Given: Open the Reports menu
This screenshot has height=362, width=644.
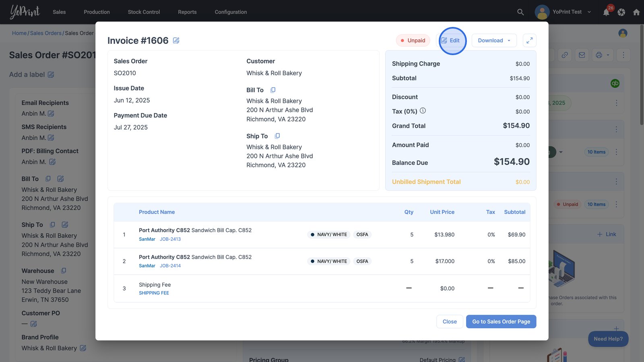Looking at the screenshot, I should [187, 12].
